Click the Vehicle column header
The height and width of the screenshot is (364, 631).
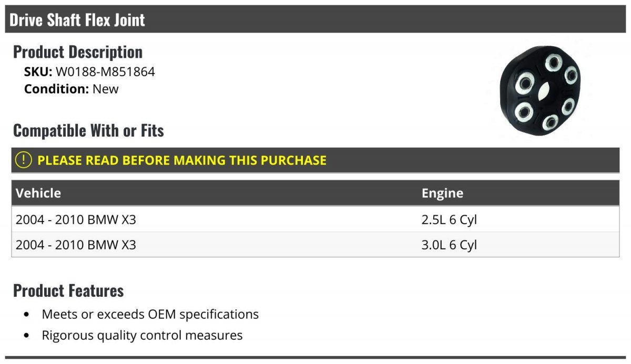point(38,193)
